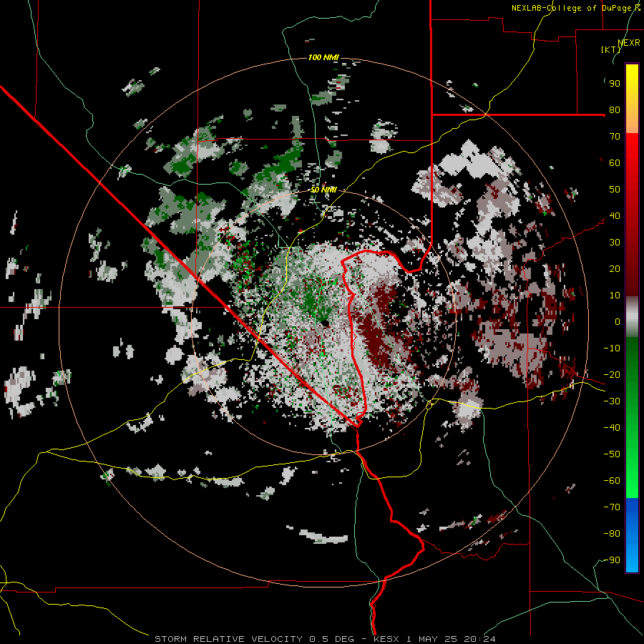Viewport: 644px width, 644px height.
Task: Click the "[KT]" units label
Action: pos(611,49)
